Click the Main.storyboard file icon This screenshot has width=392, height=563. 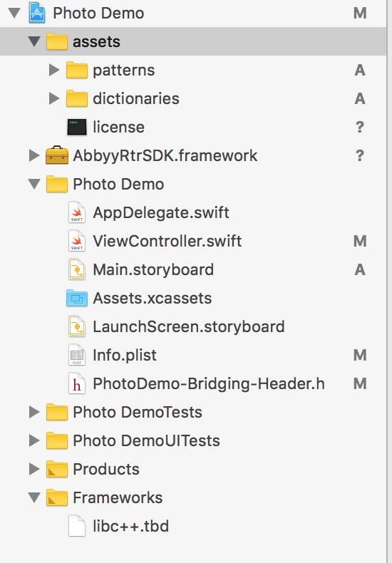coord(77,269)
